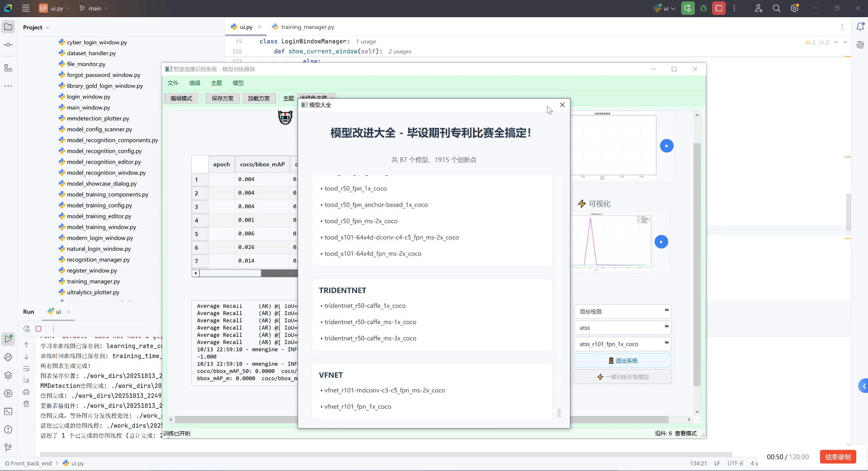Click the 编辑模式 button

coord(181,98)
